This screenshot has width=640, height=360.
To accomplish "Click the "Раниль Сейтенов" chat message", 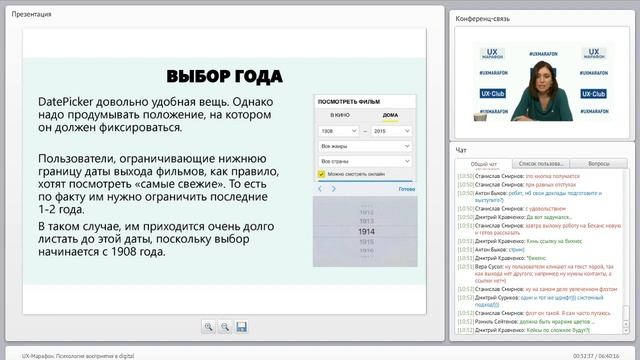I will coord(526,322).
